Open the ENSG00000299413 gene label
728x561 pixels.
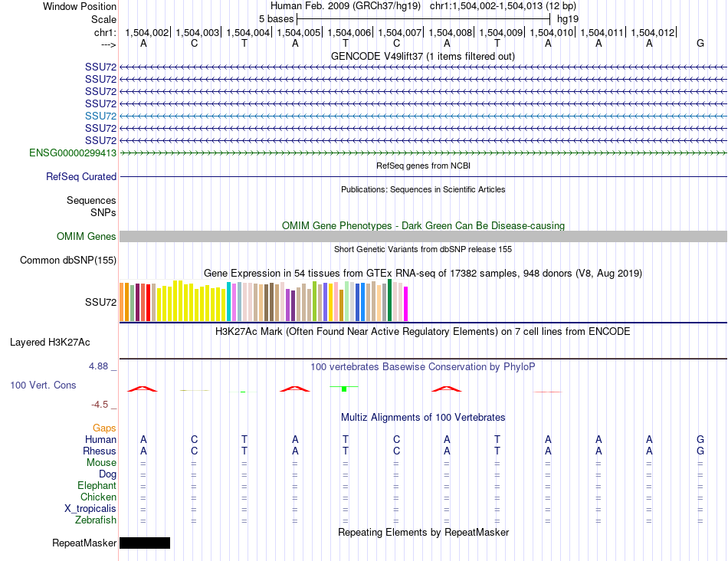(73, 153)
